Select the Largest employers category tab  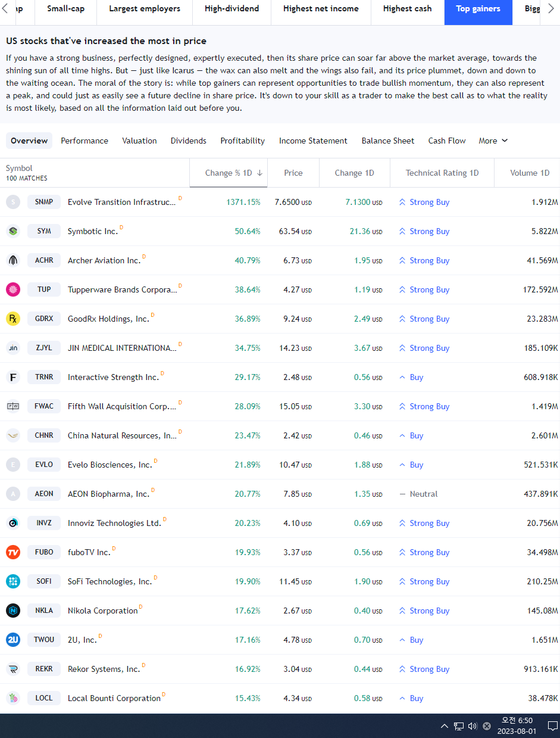pos(145,8)
